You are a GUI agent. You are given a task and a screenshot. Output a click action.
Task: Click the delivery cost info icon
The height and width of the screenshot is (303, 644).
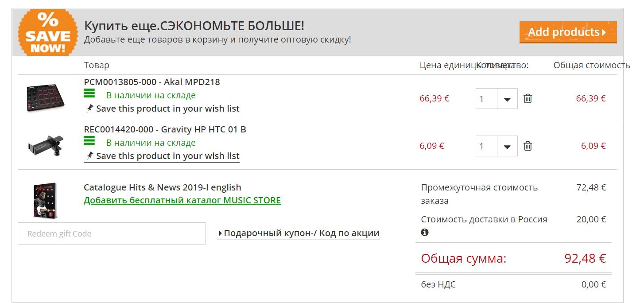tap(425, 232)
